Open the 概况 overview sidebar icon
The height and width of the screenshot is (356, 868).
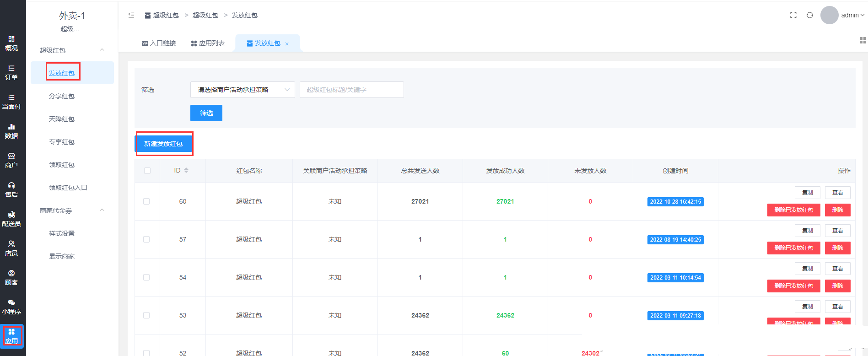[11, 43]
